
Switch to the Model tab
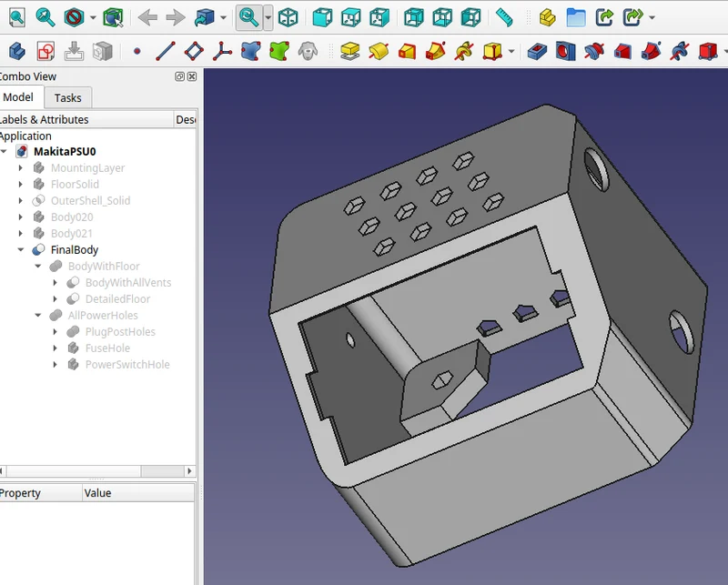[19, 97]
